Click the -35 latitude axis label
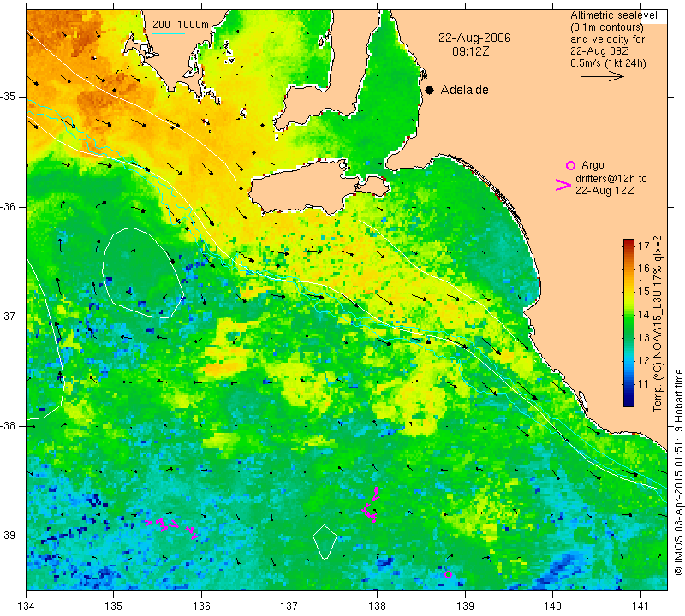Screen dimensions: 685x616 coord(9,97)
